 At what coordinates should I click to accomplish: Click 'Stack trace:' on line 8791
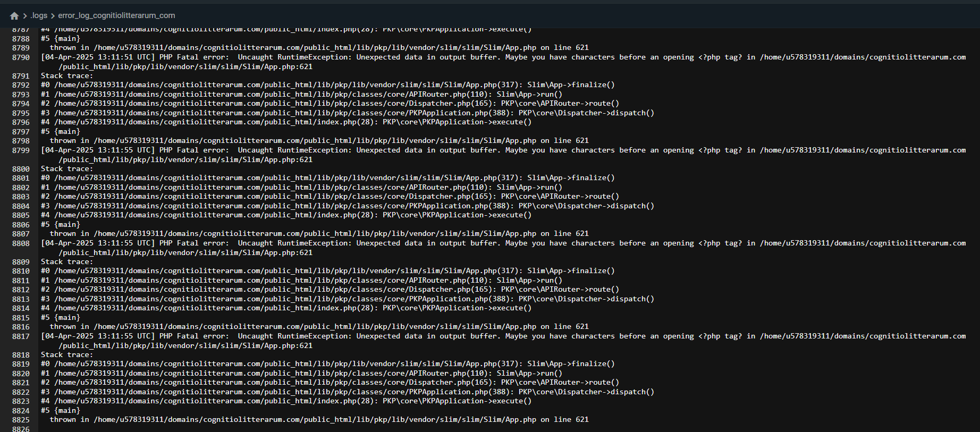click(67, 75)
